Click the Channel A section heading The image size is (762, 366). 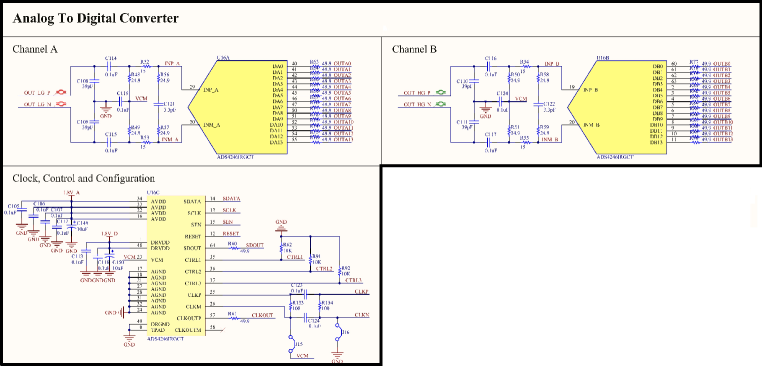(x=35, y=49)
